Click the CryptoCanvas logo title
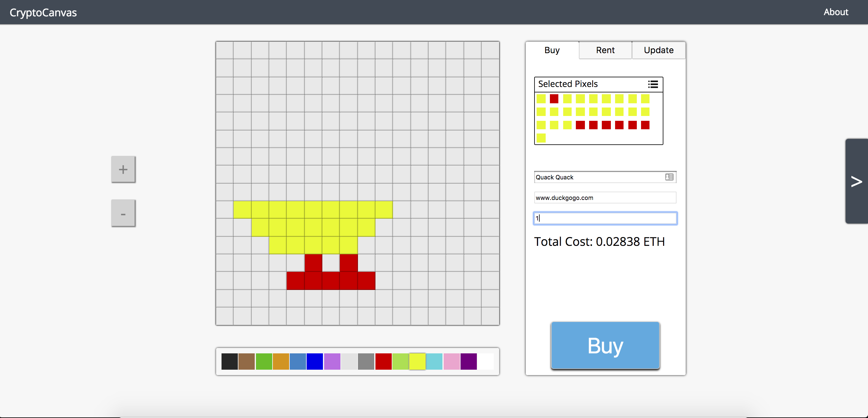The image size is (868, 418). click(43, 12)
